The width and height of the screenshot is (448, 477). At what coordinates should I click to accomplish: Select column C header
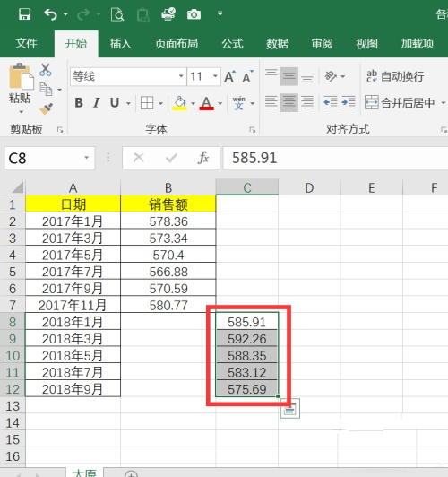tap(247, 187)
